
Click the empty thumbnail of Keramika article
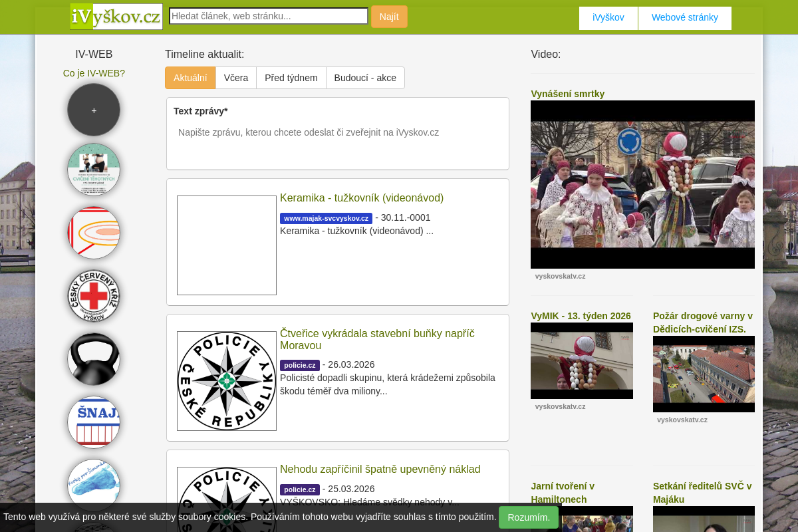coord(227,245)
